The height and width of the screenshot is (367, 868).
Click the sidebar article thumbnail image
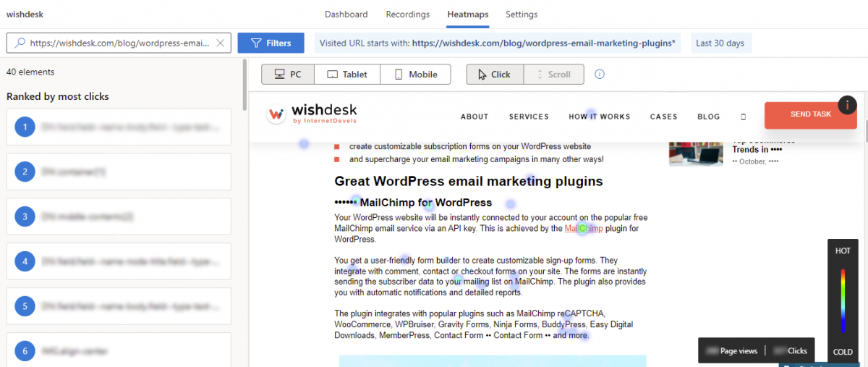coord(697,153)
